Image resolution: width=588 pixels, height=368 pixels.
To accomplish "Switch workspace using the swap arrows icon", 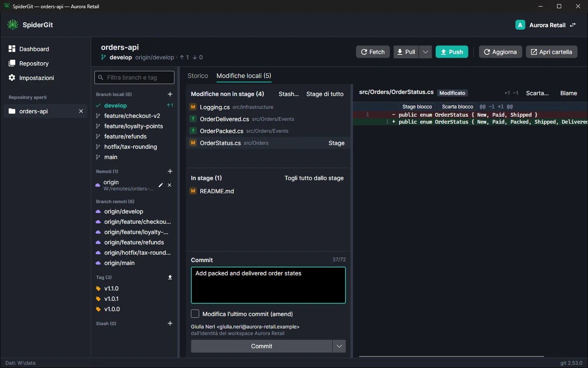I will pyautogui.click(x=573, y=25).
